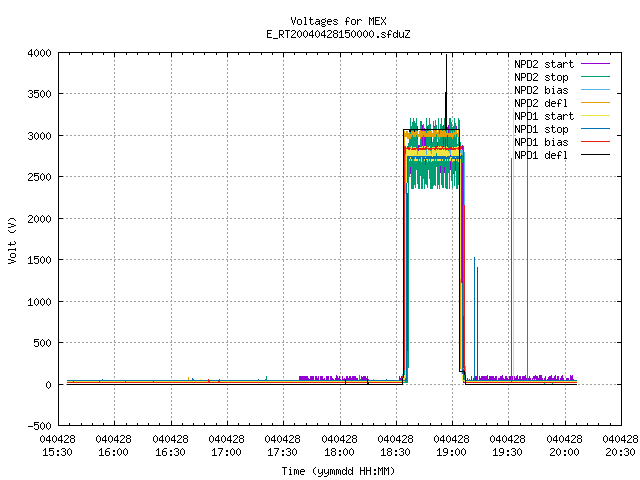Click the 'NPD1 start' legend label
The width and height of the screenshot is (640, 480).
click(544, 116)
